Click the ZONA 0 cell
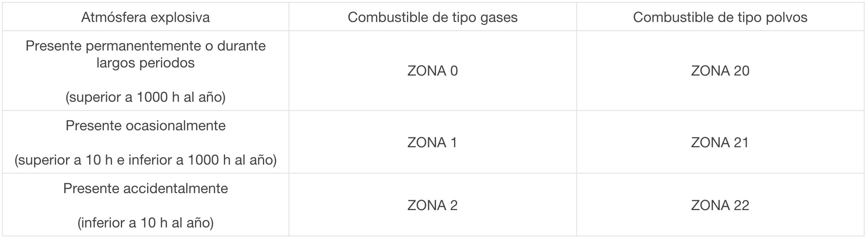The height and width of the screenshot is (239, 868). coord(432,71)
